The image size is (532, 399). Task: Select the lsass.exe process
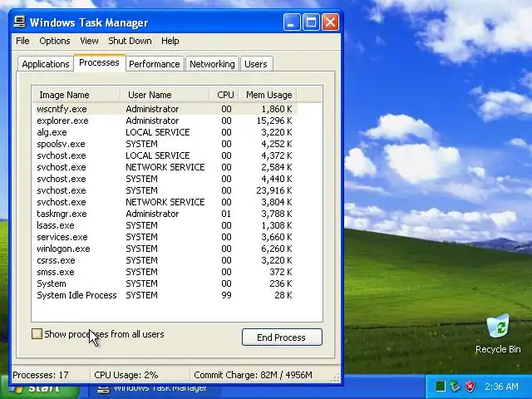[165, 225]
